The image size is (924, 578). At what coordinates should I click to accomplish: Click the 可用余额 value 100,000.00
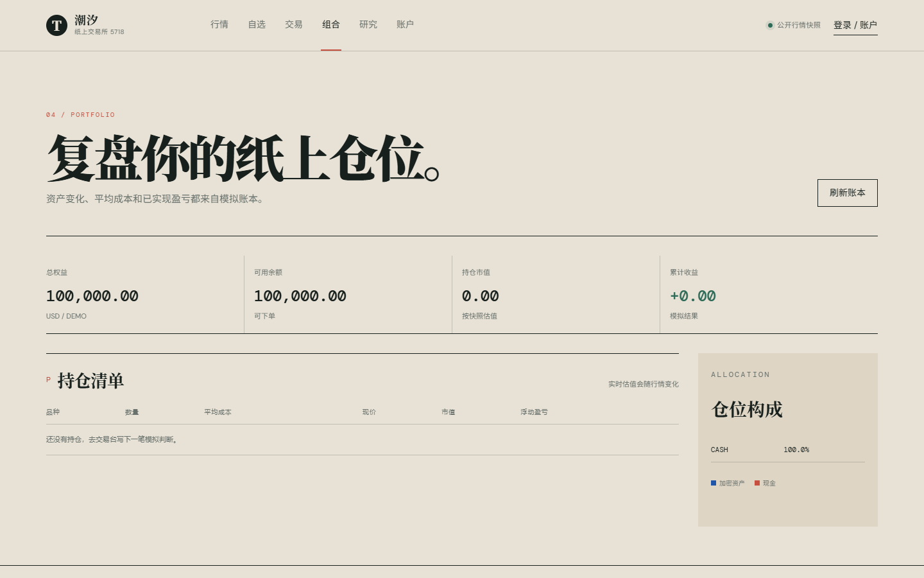coord(300,296)
